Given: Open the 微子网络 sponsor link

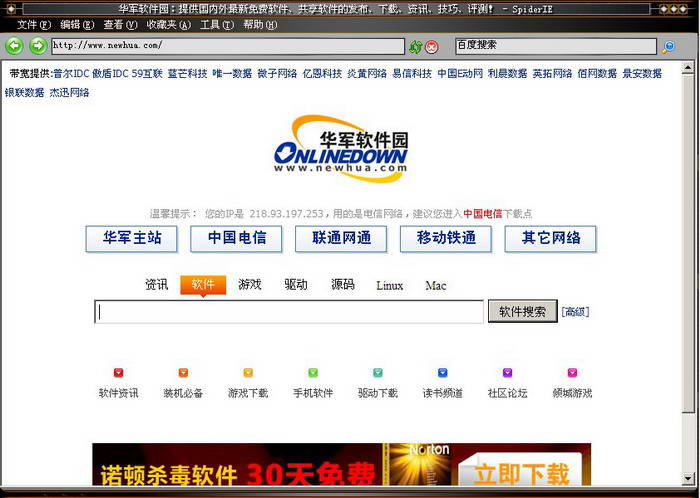Looking at the screenshot, I should tap(277, 74).
